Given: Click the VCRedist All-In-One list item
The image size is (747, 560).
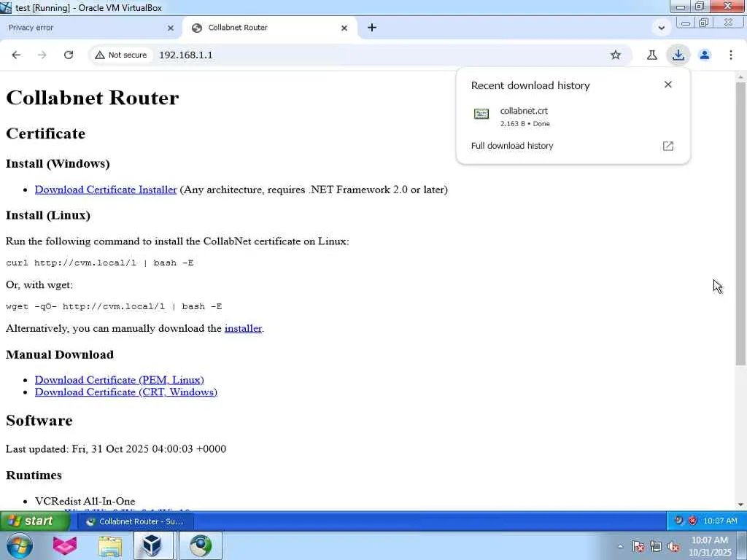Looking at the screenshot, I should [85, 501].
